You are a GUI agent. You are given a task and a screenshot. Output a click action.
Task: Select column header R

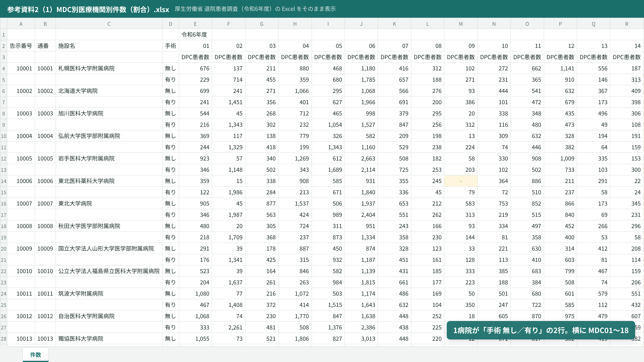point(627,24)
